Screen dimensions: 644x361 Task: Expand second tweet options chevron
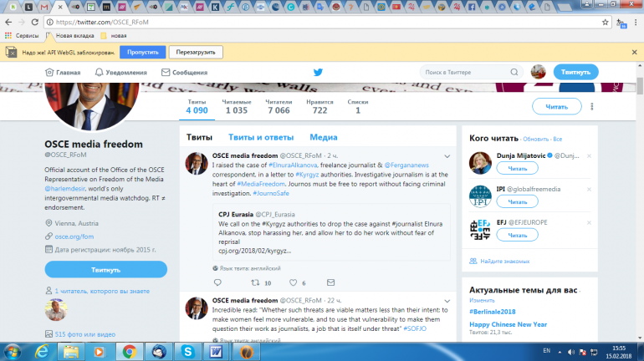447,301
